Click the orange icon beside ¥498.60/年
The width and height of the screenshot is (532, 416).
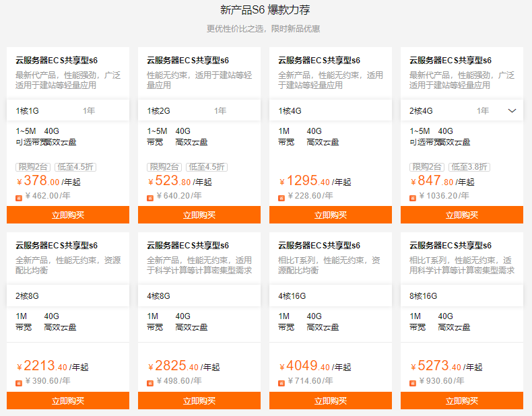pos(150,383)
